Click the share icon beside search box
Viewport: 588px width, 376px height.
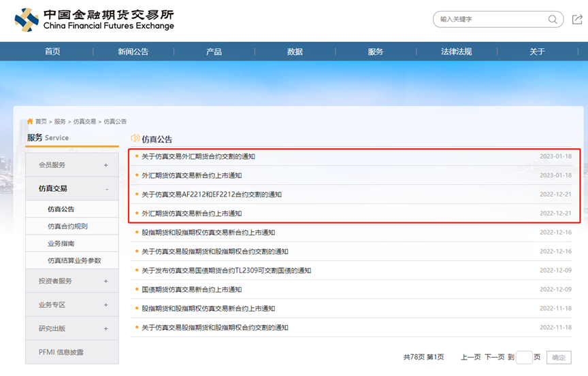point(577,20)
